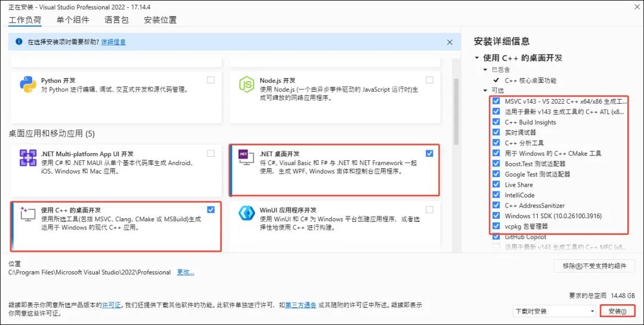Open the 许可证 link
The width and height of the screenshot is (644, 325).
click(x=112, y=305)
